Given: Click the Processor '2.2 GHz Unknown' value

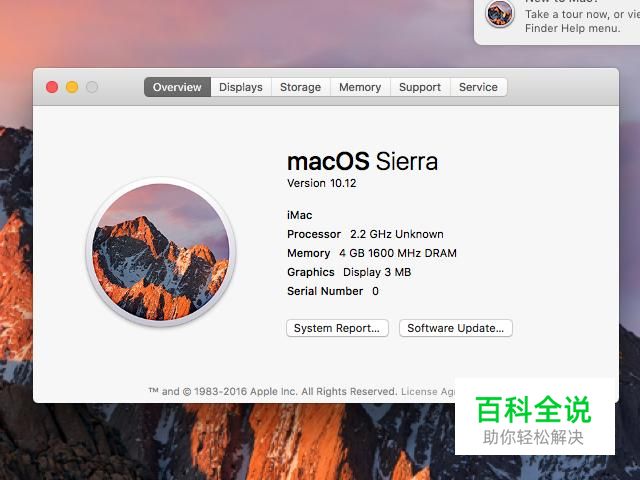Looking at the screenshot, I should 397,234.
